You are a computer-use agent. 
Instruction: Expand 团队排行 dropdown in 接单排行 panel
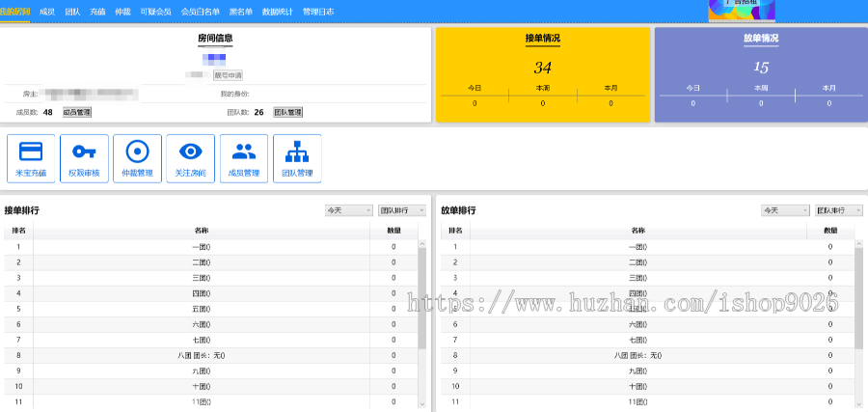pos(401,210)
